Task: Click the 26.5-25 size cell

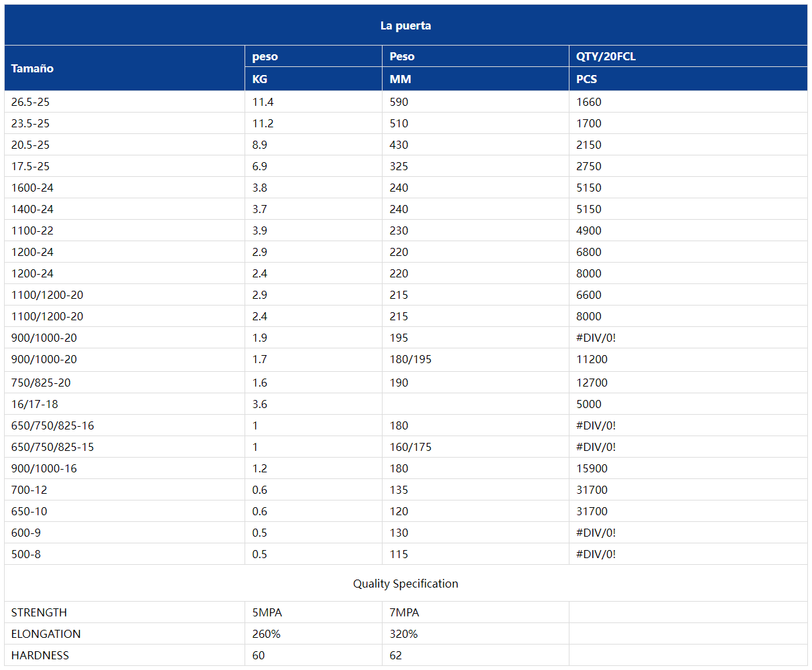Action: (30, 102)
